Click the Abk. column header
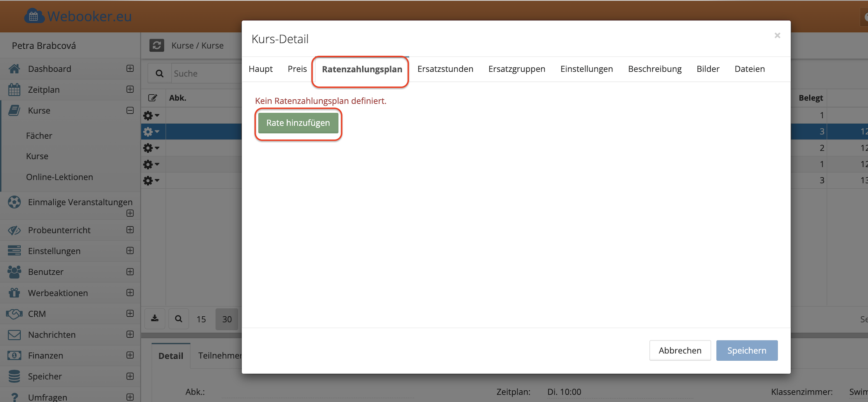Image resolution: width=868 pixels, height=402 pixels. click(178, 98)
